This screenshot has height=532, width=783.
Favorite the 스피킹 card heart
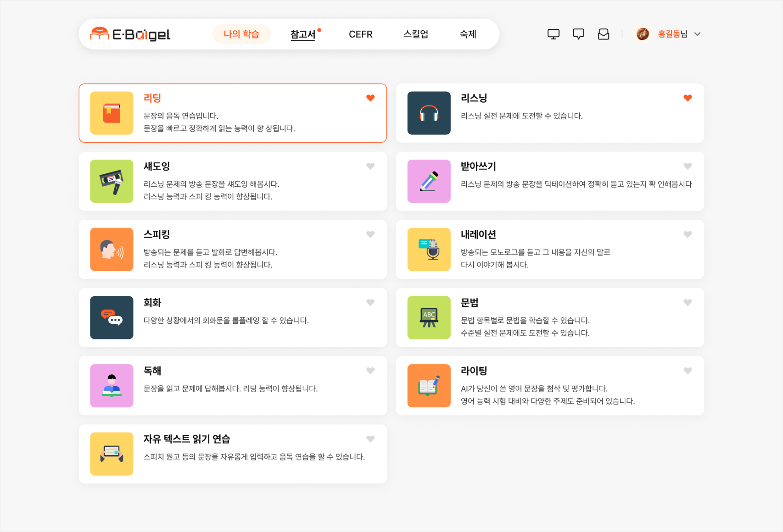[x=370, y=234]
